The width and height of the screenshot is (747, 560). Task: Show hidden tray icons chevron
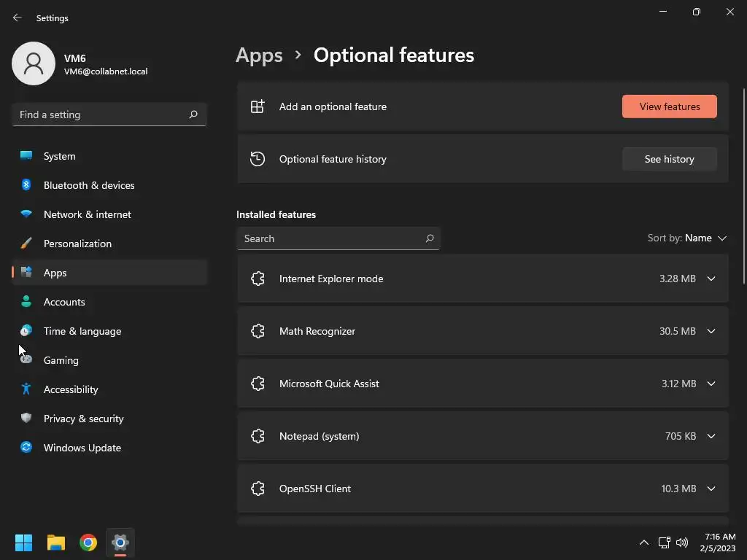point(643,542)
